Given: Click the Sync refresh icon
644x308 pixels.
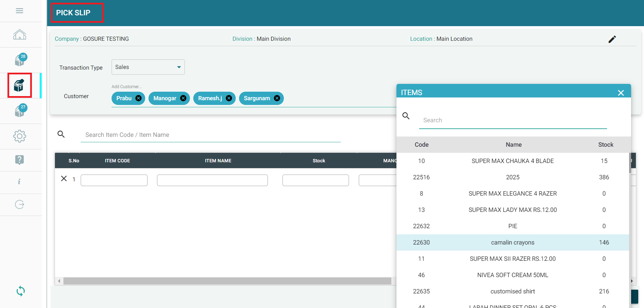Looking at the screenshot, I should (21, 291).
